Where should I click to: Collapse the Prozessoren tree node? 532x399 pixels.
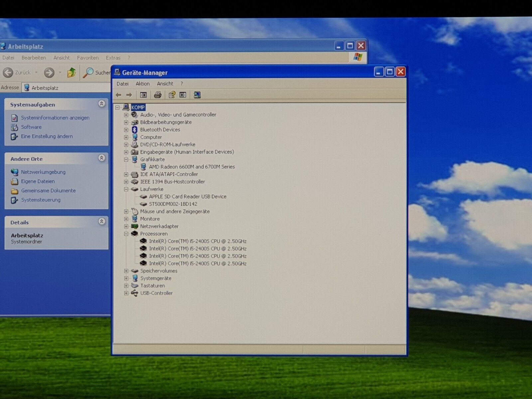click(x=126, y=234)
